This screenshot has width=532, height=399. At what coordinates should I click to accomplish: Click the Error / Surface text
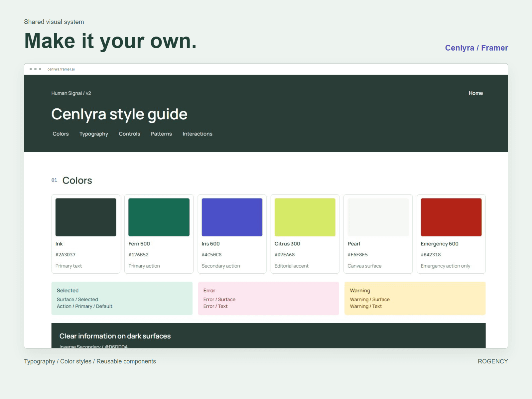coord(219,300)
